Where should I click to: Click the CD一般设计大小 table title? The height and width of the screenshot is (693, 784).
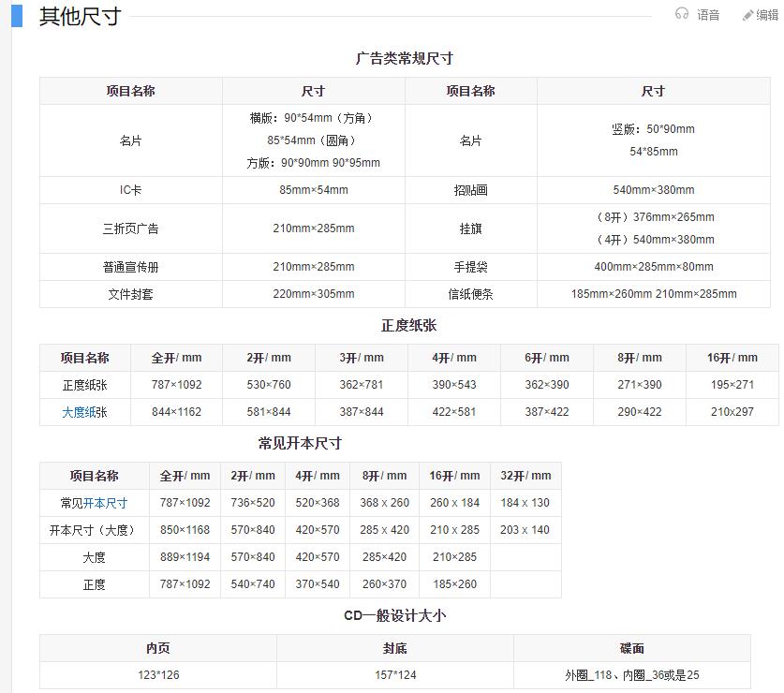[395, 615]
